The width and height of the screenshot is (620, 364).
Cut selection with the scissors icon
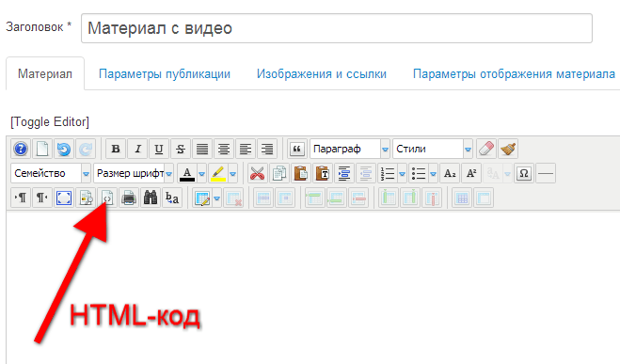258,173
